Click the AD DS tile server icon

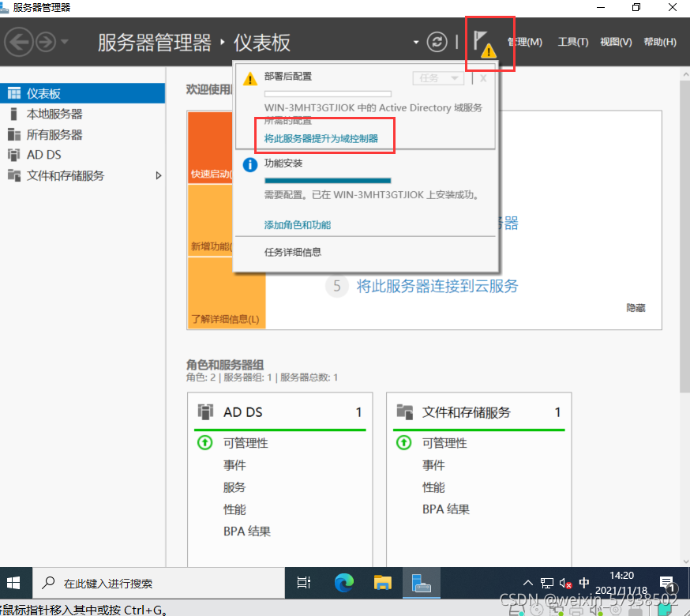coord(205,412)
